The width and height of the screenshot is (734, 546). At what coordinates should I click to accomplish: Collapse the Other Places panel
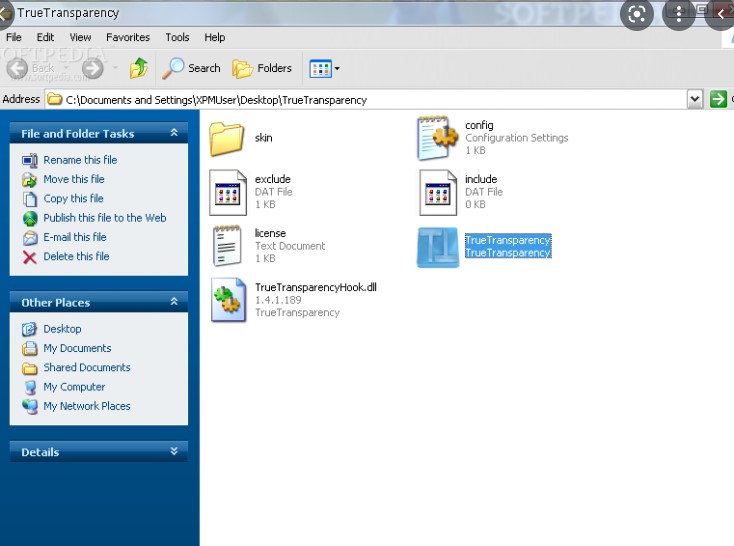tap(174, 302)
